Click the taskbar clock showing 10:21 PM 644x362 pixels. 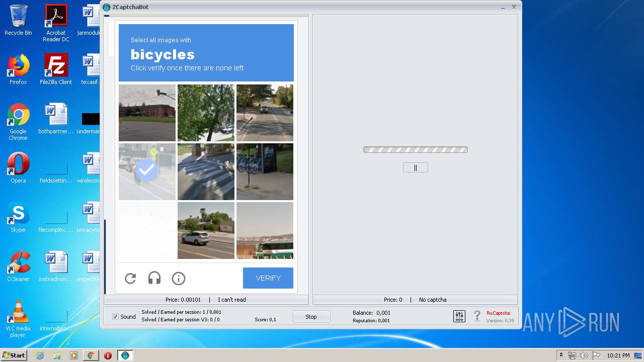pos(618,355)
